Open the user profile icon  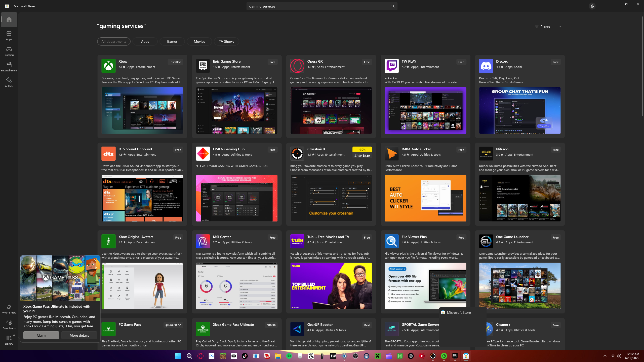(x=592, y=6)
